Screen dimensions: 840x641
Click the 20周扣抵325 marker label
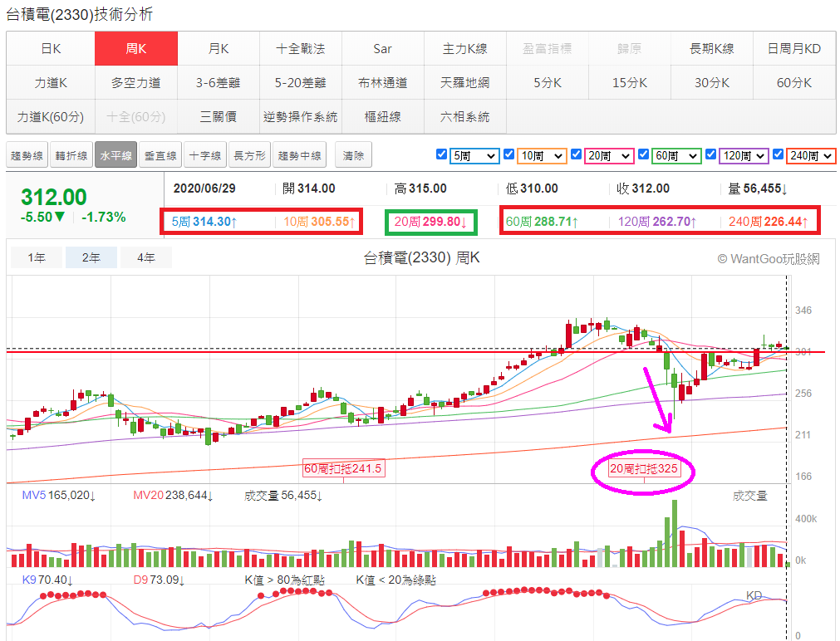(x=643, y=468)
